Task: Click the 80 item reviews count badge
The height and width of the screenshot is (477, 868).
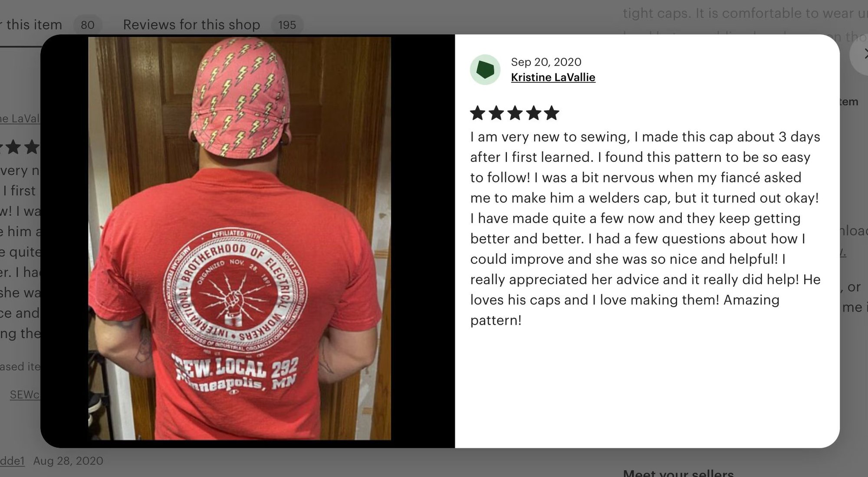Action: pos(88,25)
